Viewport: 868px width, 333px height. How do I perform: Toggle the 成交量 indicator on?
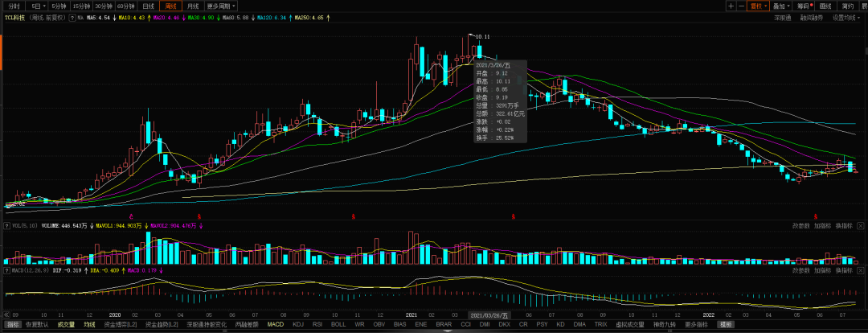tap(66, 324)
